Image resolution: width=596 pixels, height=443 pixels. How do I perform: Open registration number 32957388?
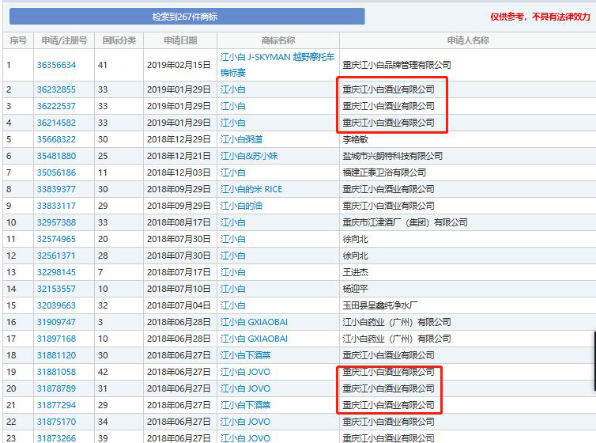[x=56, y=222]
